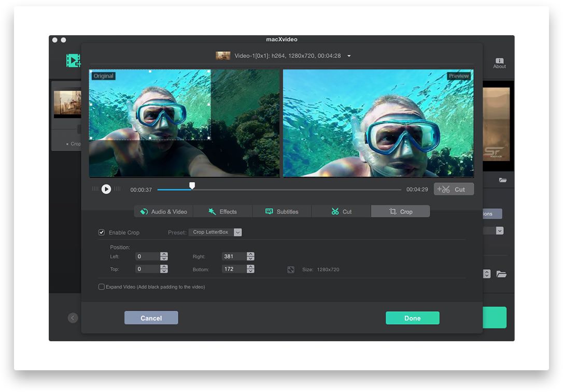This screenshot has width=563, height=392.
Task: Click the timeline playhead marker
Action: [192, 185]
